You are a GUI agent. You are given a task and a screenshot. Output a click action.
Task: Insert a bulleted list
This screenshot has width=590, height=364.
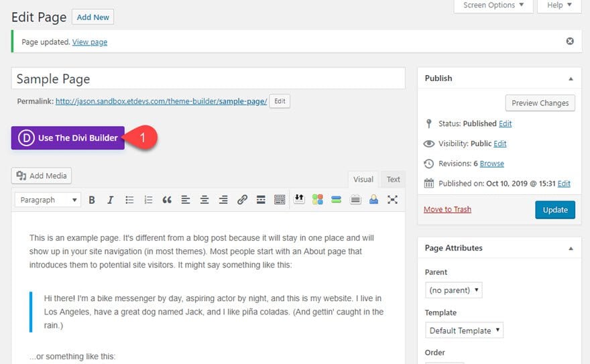coord(129,200)
